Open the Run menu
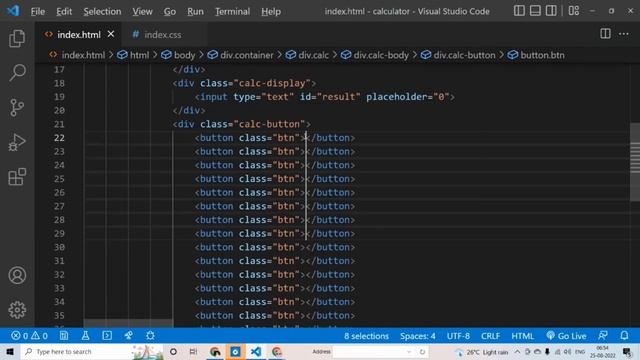The width and height of the screenshot is (640, 360). click(195, 11)
